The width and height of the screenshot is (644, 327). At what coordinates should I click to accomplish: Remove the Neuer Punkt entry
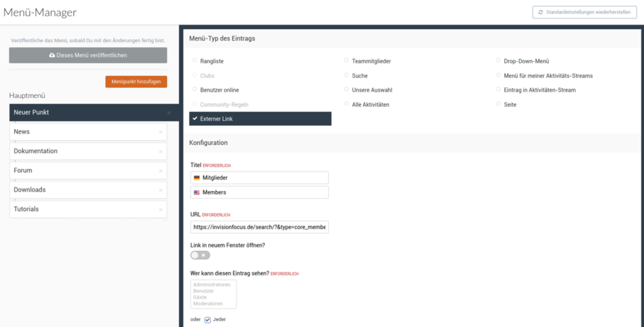169,113
